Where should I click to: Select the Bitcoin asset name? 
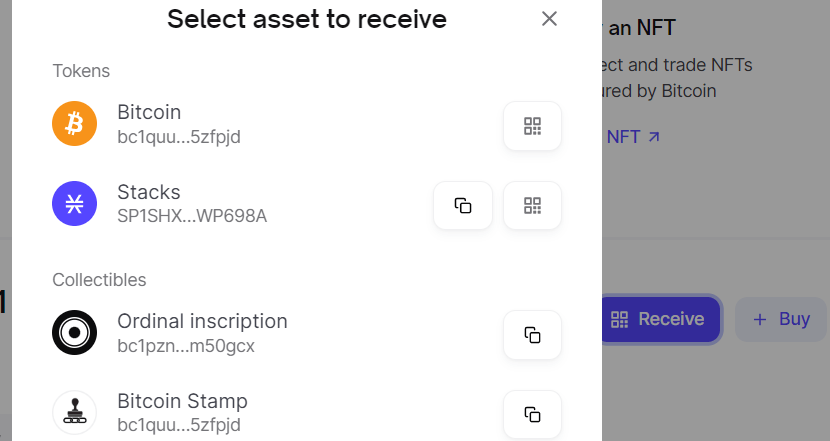pyautogui.click(x=149, y=112)
